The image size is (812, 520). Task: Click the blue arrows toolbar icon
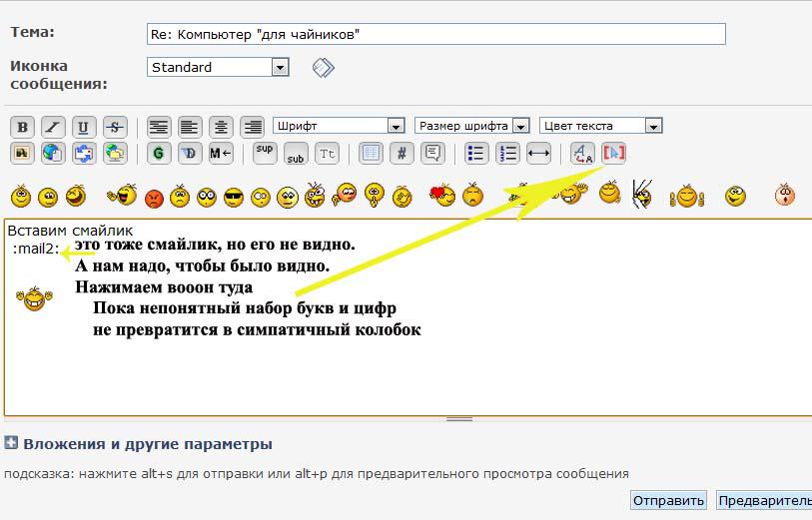83,154
